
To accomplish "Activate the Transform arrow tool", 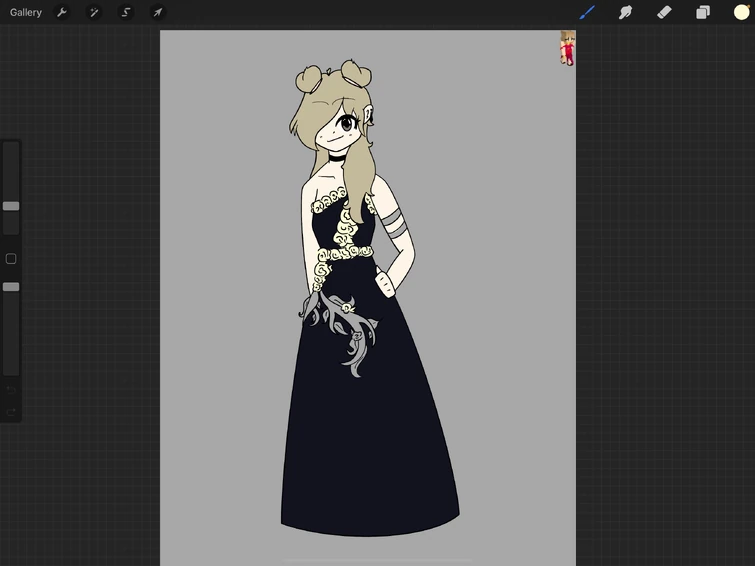I will point(158,13).
